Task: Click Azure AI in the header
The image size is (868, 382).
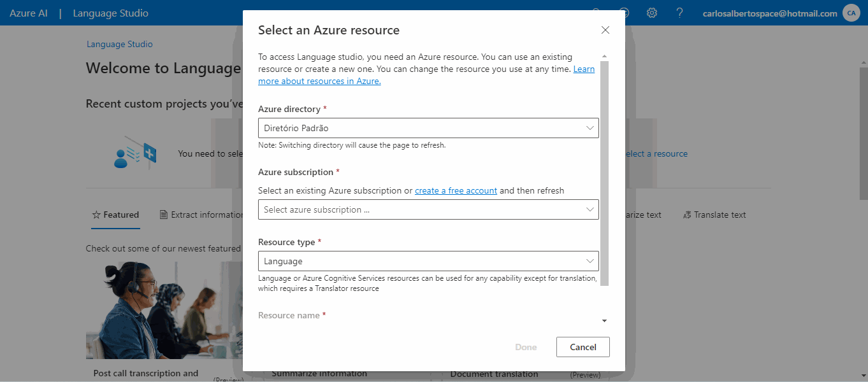Action: click(29, 13)
